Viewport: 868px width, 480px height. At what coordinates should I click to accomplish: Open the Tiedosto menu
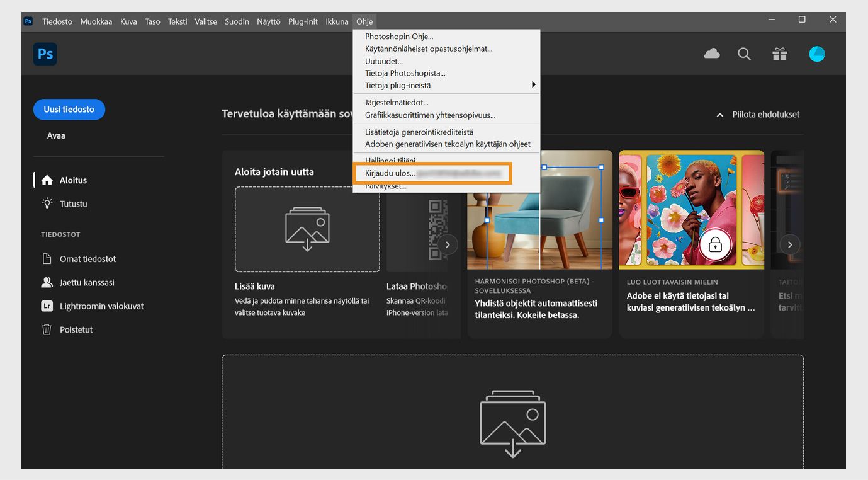pos(57,21)
